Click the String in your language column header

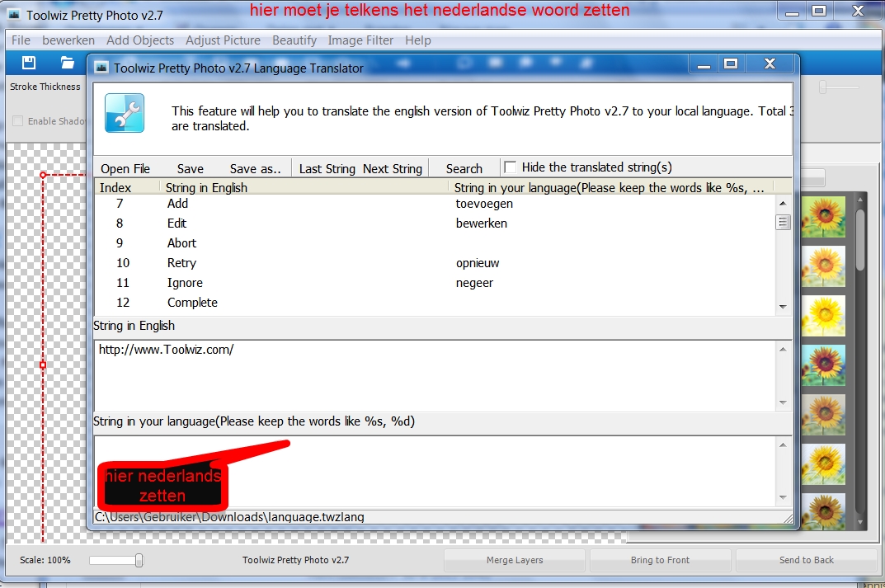610,187
